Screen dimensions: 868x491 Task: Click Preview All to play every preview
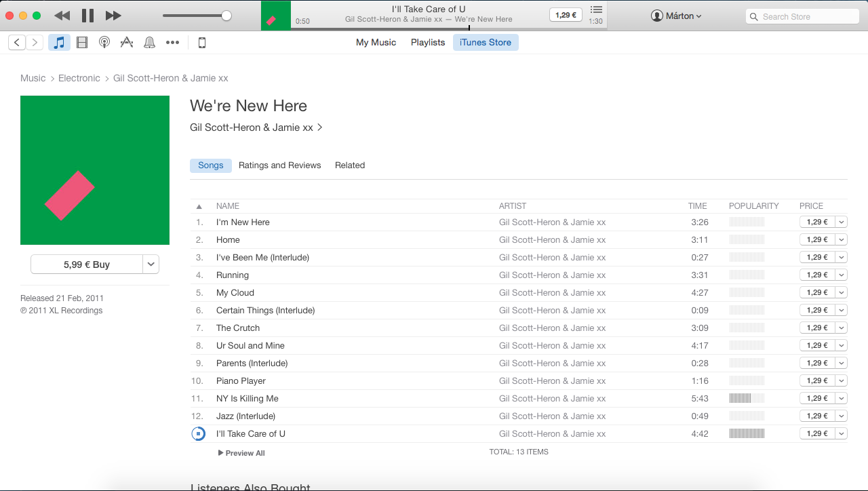point(241,453)
